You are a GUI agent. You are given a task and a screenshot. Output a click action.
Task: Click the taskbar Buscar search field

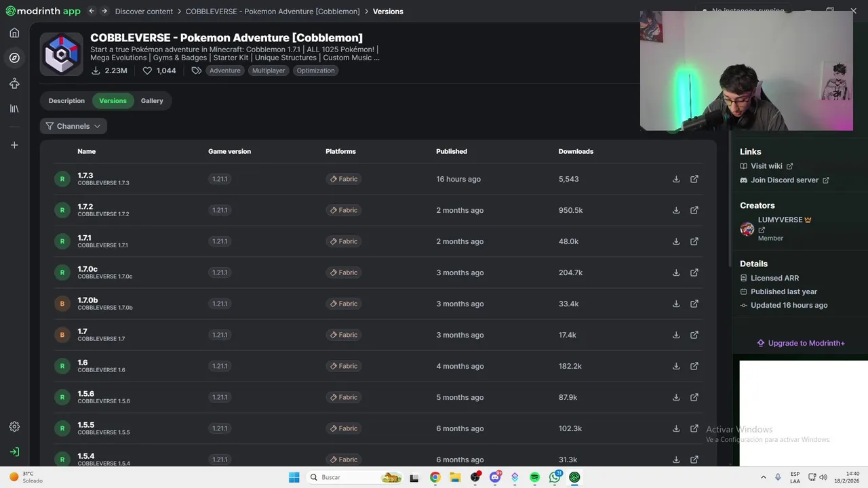pos(356,477)
